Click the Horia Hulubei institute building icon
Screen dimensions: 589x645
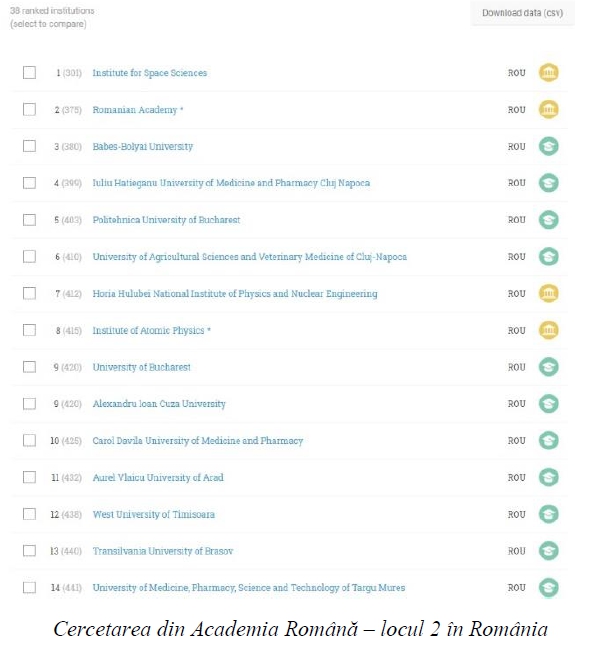pos(548,293)
